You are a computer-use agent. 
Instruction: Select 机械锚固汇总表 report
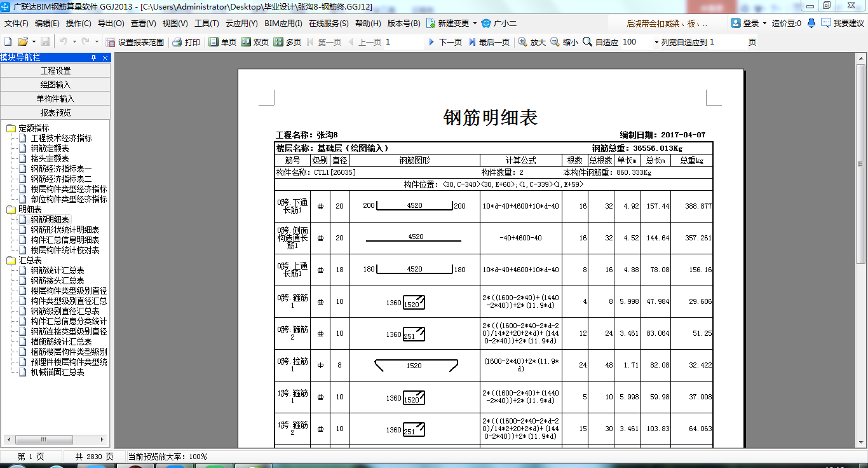coord(57,372)
